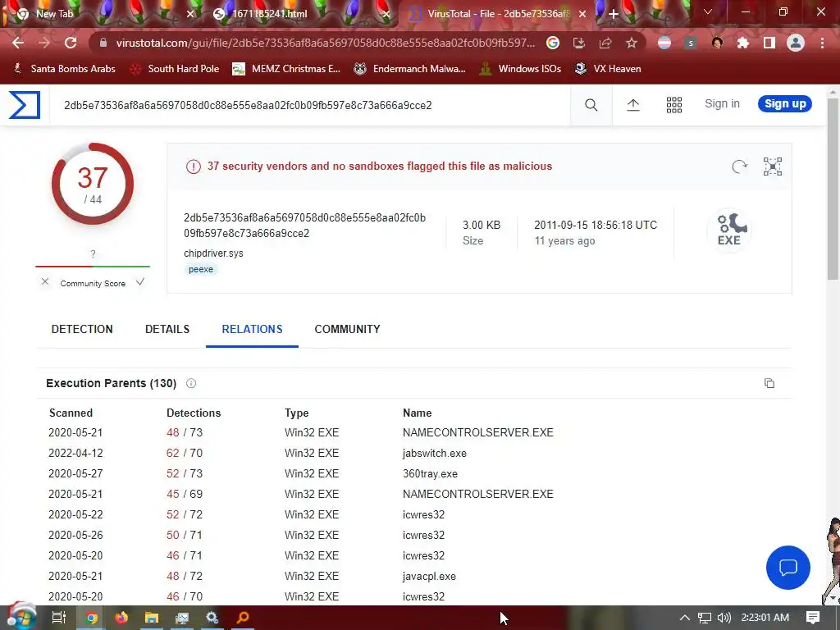Open the Chrome three-dot menu
840x630 pixels.
pos(822,43)
